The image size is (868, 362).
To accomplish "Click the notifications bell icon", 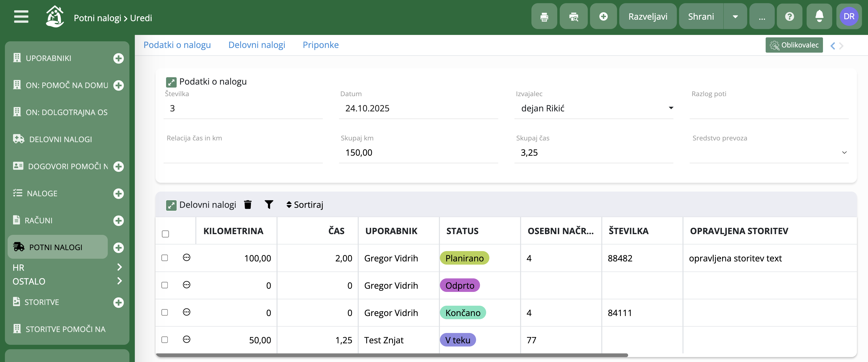I will point(819,16).
